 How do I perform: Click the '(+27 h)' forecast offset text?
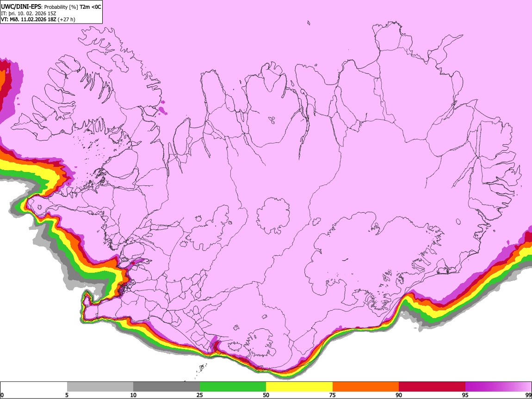67,19
